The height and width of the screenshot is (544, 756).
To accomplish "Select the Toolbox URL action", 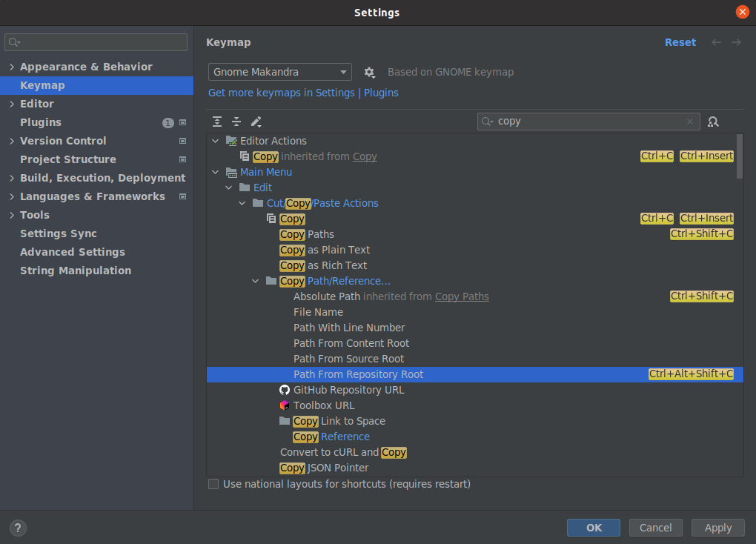I will tap(324, 405).
